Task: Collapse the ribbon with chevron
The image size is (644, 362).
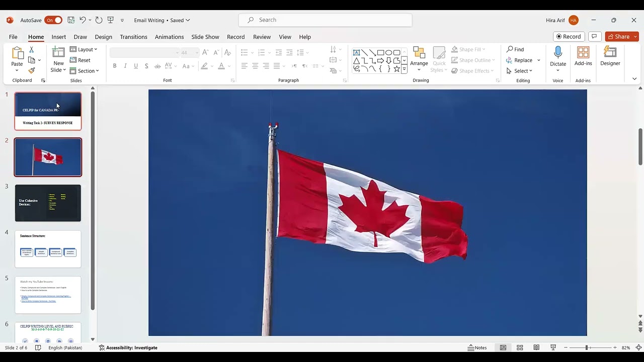Action: tap(634, 79)
